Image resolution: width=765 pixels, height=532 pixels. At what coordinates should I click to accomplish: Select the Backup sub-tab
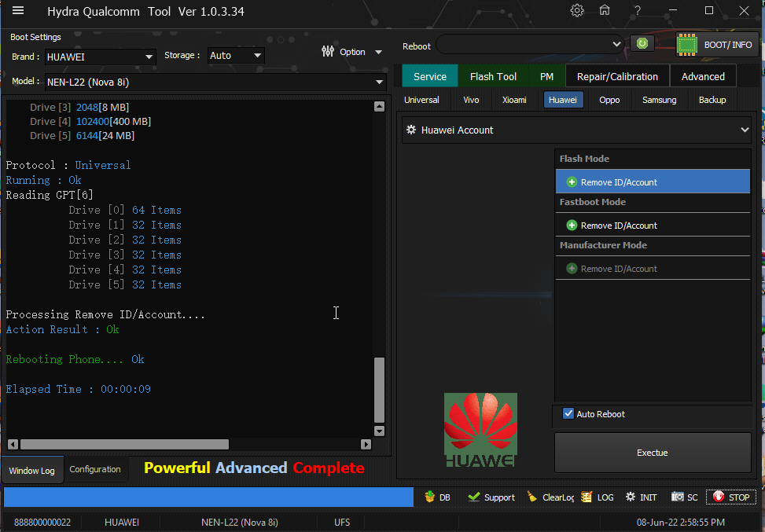712,100
